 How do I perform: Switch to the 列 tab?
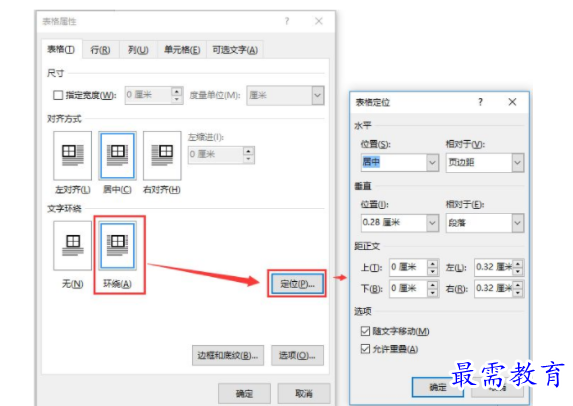coord(138,50)
